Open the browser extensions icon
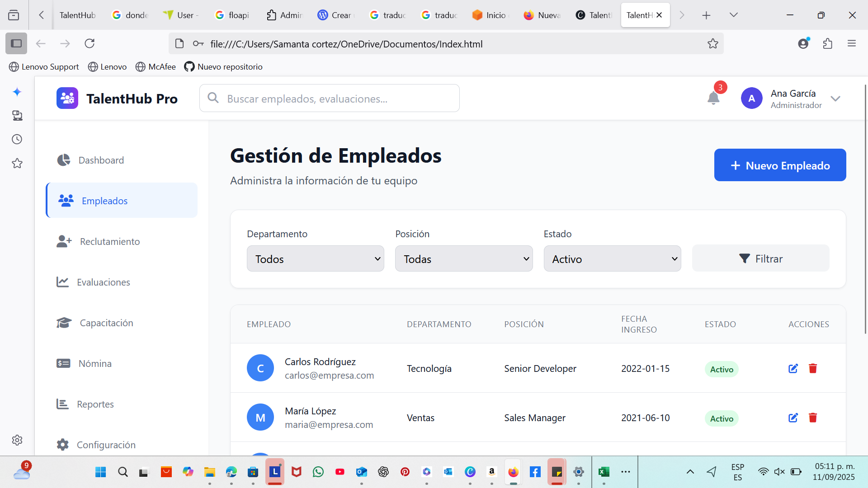 827,44
